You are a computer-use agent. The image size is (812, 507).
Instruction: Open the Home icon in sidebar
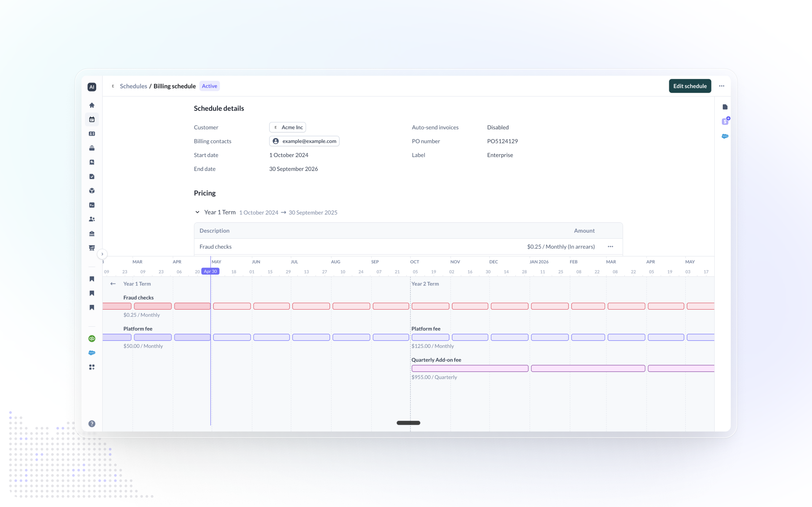(x=92, y=105)
